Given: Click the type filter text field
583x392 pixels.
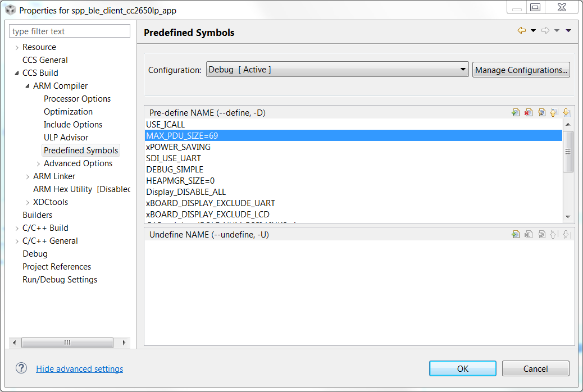Looking at the screenshot, I should point(70,31).
